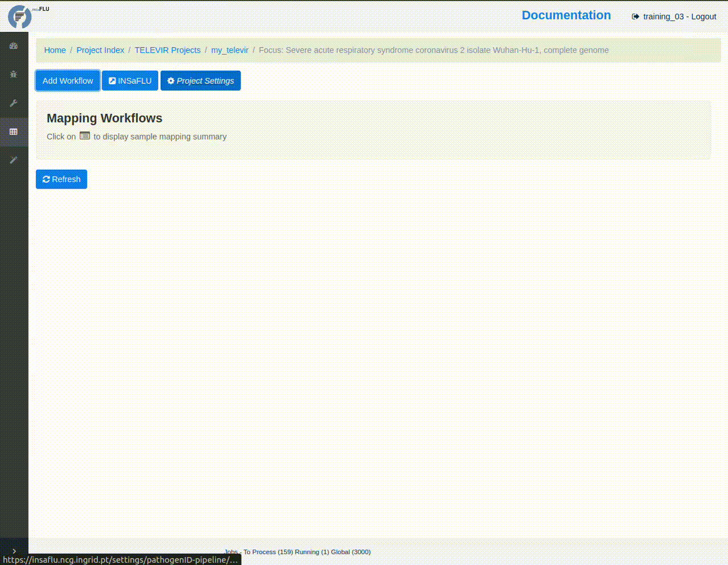Expand the sidebar with the bottom chevron
Screen dimensions: 728x565
pos(14,551)
